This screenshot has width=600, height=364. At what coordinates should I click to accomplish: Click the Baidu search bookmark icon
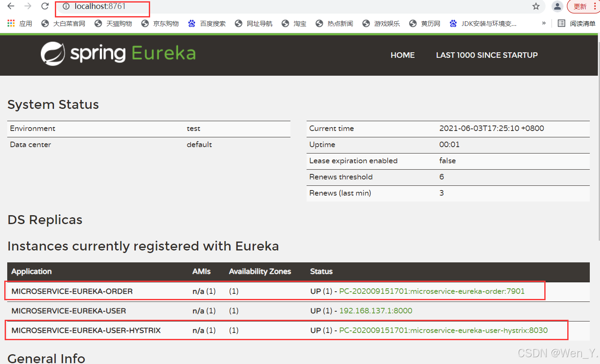(191, 23)
